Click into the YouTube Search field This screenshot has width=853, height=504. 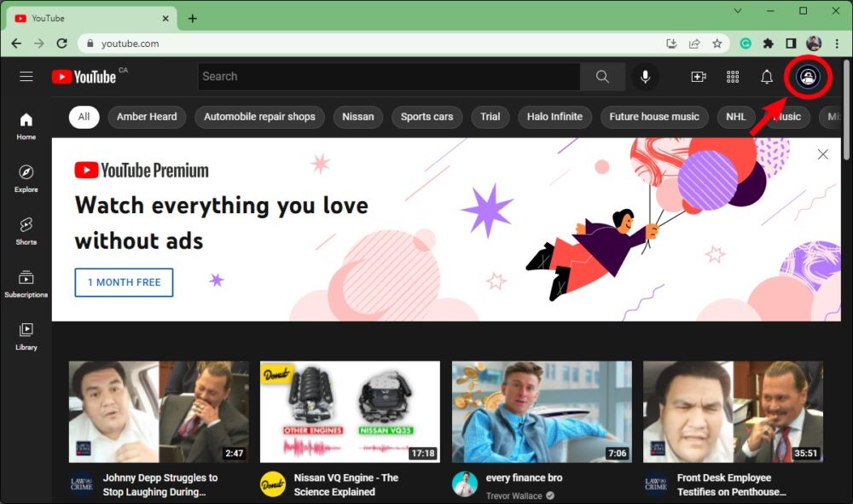[389, 77]
